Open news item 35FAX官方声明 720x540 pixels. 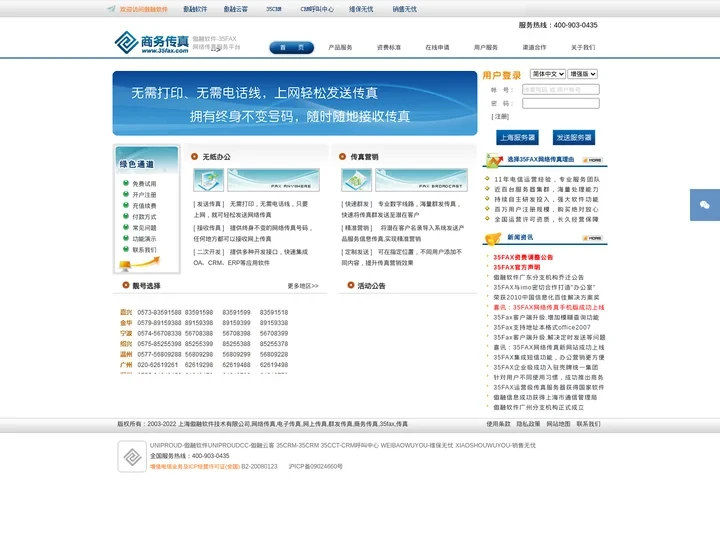tap(517, 267)
